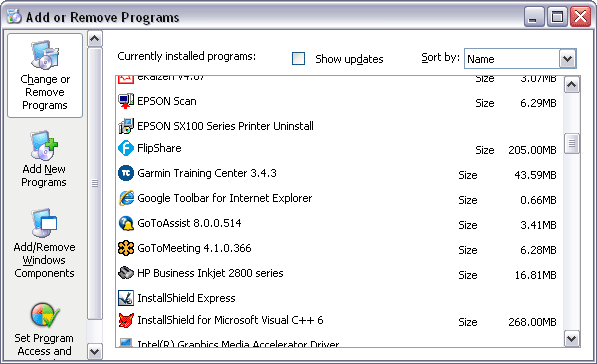Click HP Business Inkjet 2800 printer icon
The height and width of the screenshot is (364, 597).
(x=126, y=273)
